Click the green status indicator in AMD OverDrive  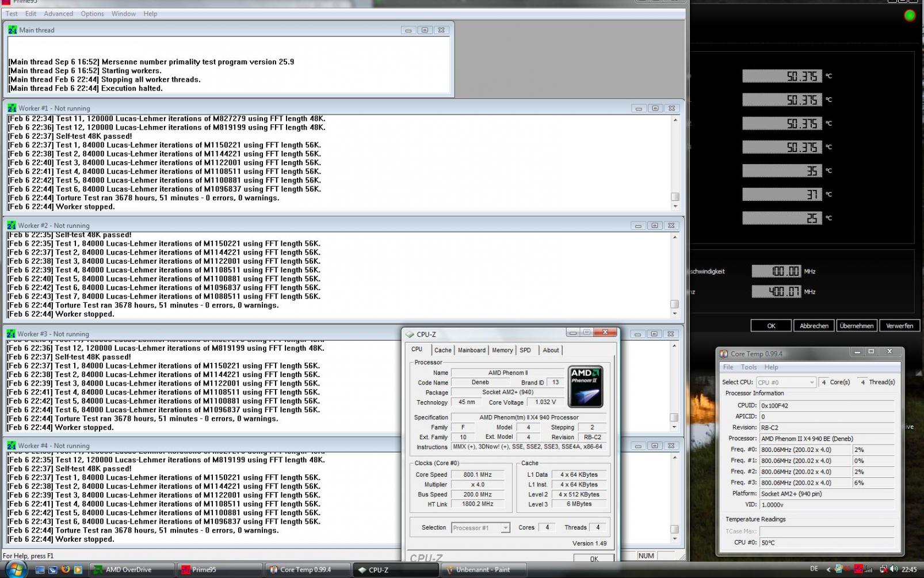[910, 16]
